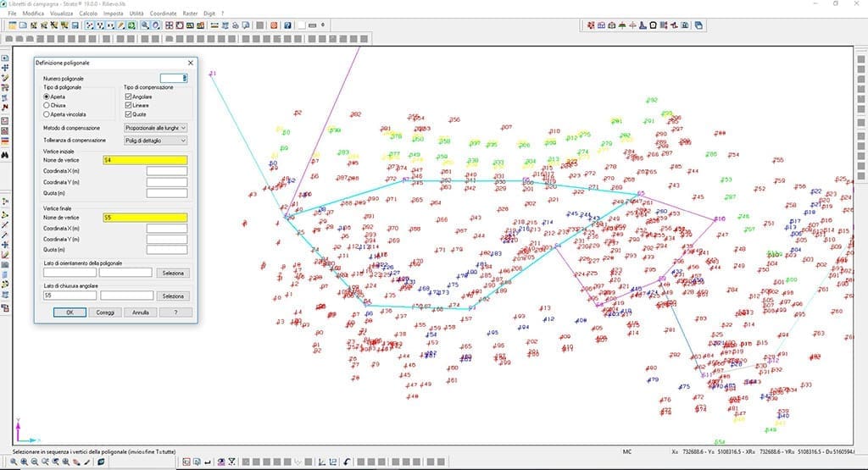Open the Utilità menu
868x470 pixels.
[x=136, y=14]
